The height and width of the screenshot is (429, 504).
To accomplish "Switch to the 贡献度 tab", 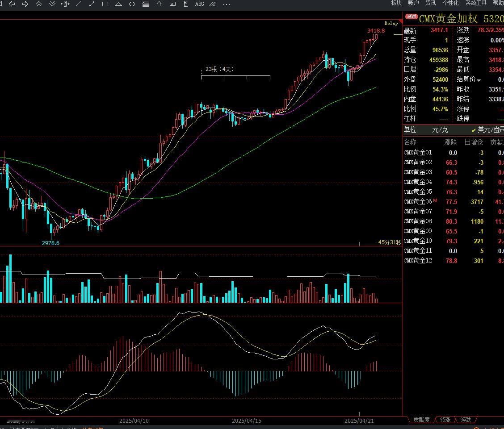I will pyautogui.click(x=421, y=420).
